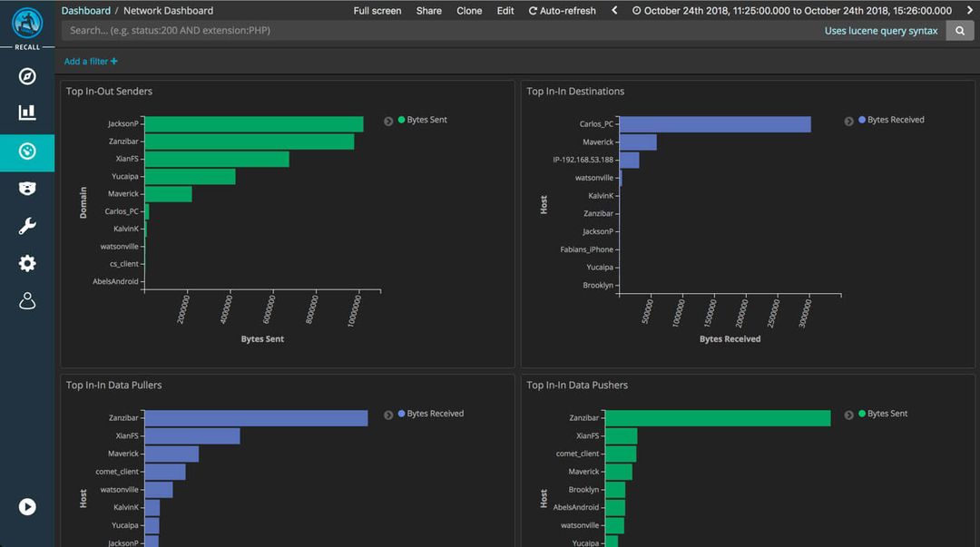Expand the sidebar with the play arrow button
This screenshot has height=547, width=980.
[x=27, y=506]
